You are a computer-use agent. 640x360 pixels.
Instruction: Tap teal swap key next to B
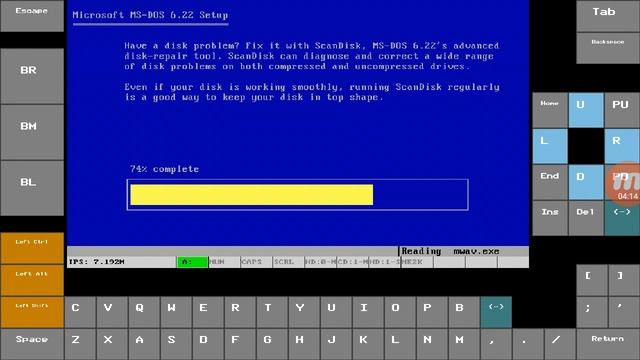pyautogui.click(x=496, y=312)
